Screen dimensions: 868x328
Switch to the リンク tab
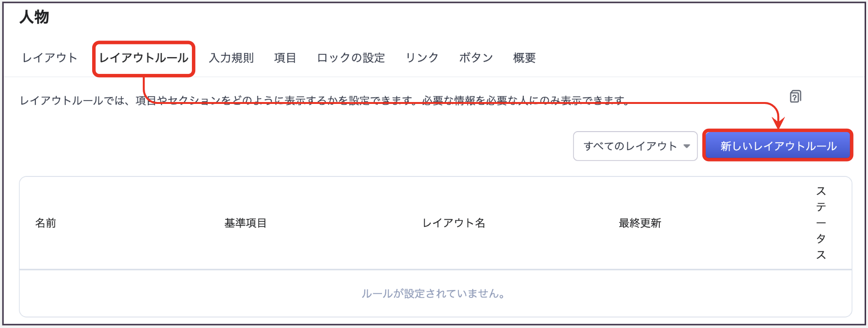click(422, 58)
